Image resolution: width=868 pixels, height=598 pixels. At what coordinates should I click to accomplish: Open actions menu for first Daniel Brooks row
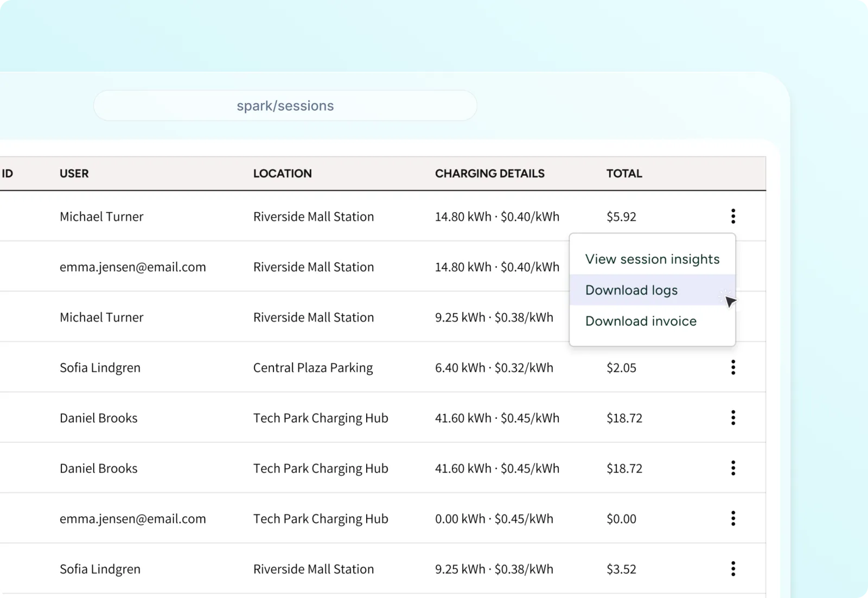coord(733,418)
